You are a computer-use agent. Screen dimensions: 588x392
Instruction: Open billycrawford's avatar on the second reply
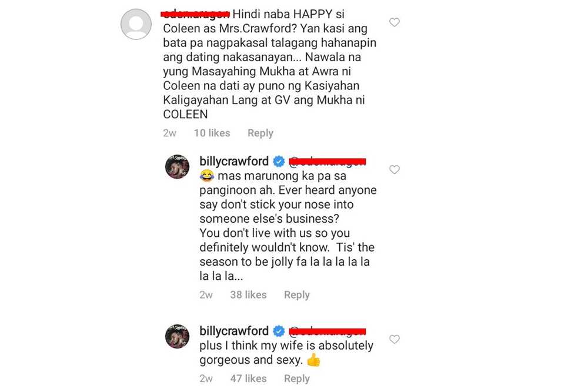coord(178,336)
